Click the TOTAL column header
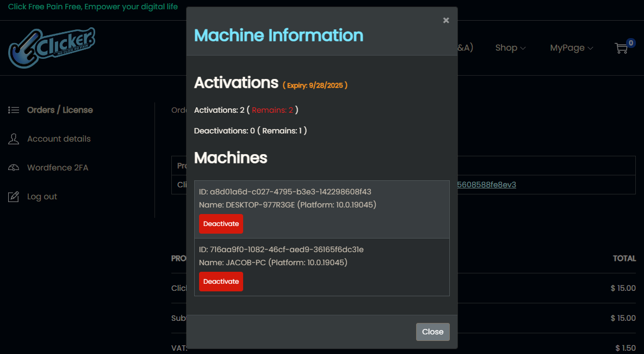 click(624, 258)
